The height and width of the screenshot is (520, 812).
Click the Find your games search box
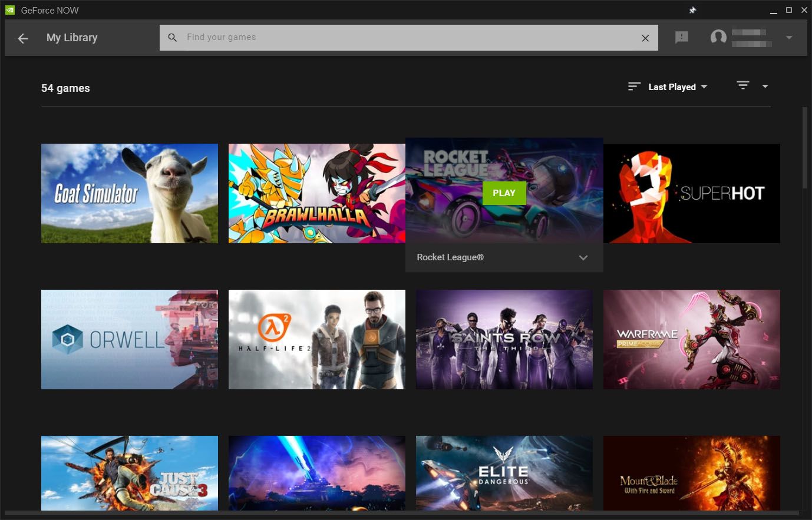point(354,37)
